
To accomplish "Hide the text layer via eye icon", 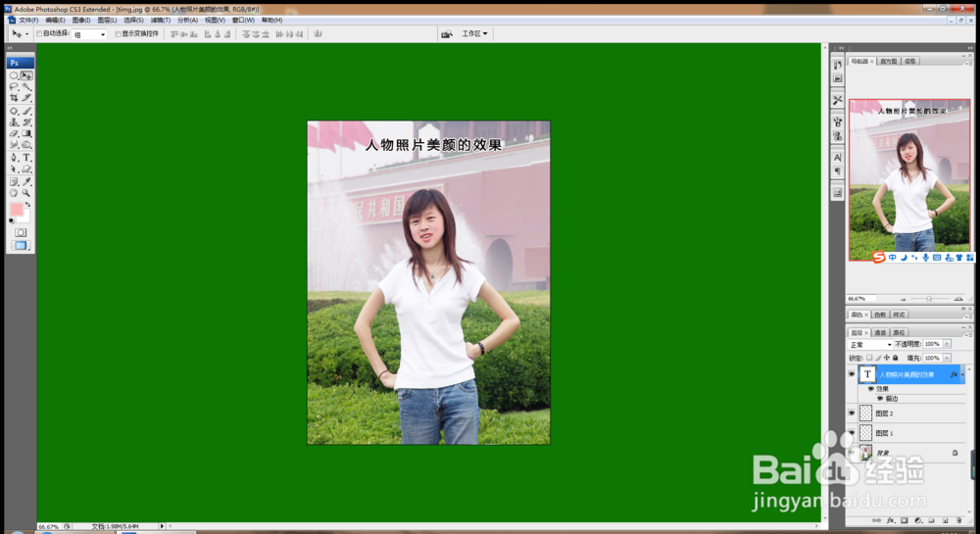I will click(852, 374).
